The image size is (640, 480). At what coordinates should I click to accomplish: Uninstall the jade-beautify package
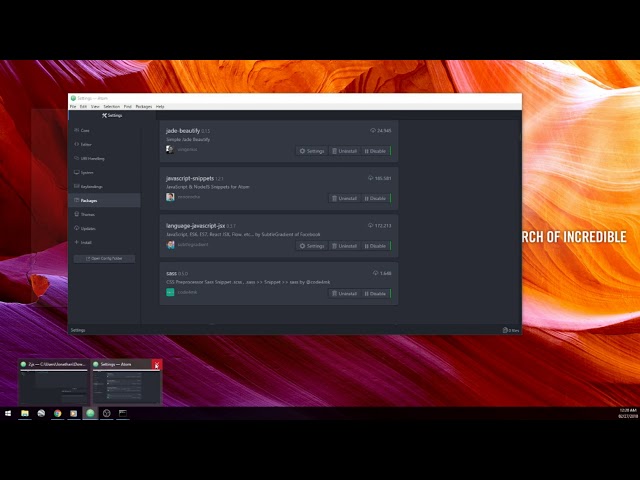tap(344, 151)
